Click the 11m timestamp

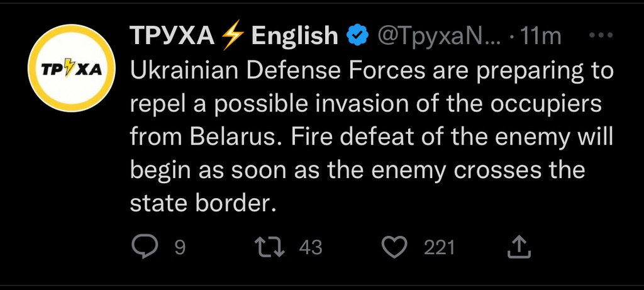pos(541,36)
